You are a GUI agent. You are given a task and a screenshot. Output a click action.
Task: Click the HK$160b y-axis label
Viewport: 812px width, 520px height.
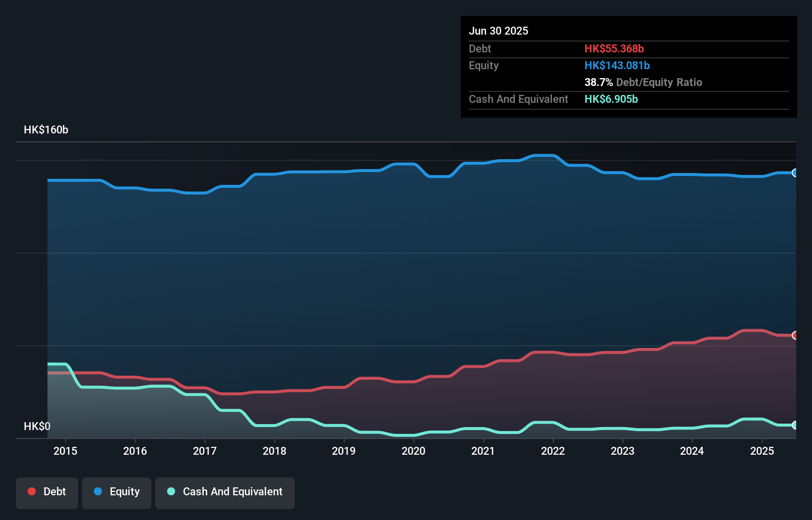[x=46, y=130]
